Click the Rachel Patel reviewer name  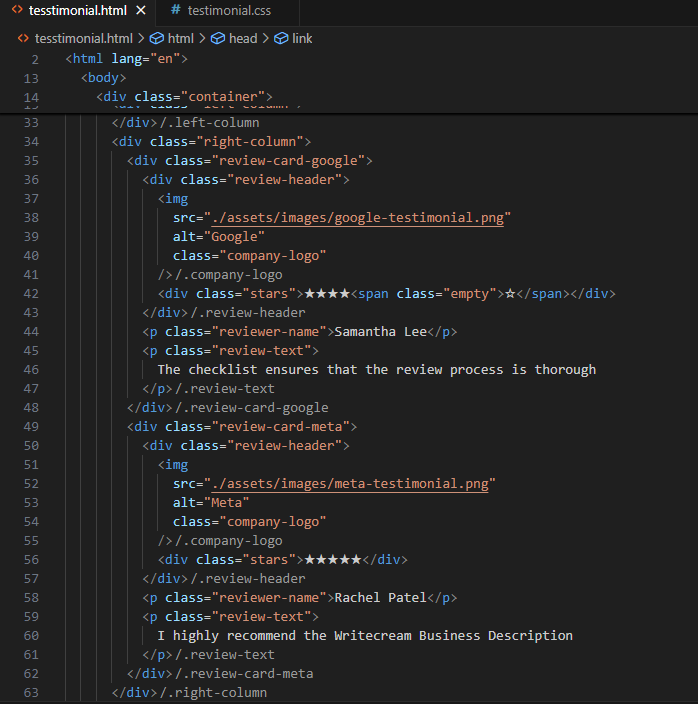pyautogui.click(x=380, y=598)
